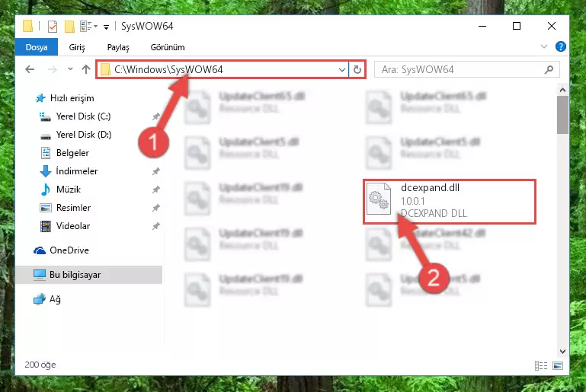
Task: Click the pin icon next to Müzik
Action: pyautogui.click(x=156, y=190)
